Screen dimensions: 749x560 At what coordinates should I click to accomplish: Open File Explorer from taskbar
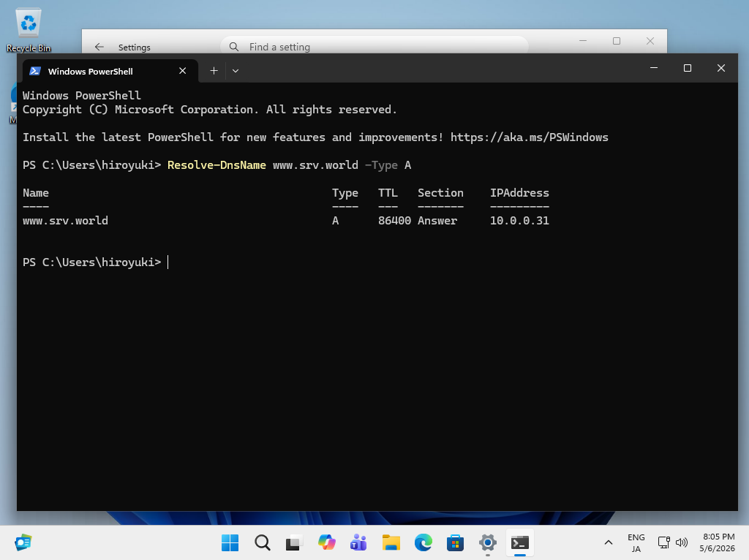(391, 542)
